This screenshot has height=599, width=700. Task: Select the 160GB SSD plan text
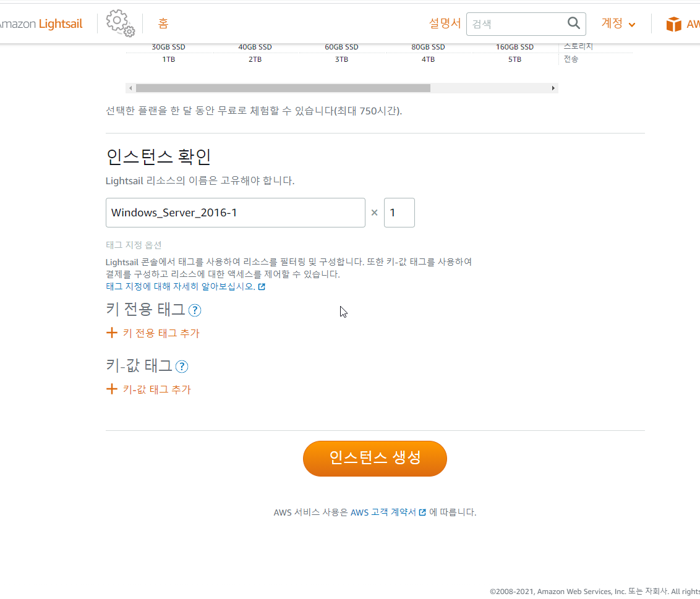click(514, 47)
